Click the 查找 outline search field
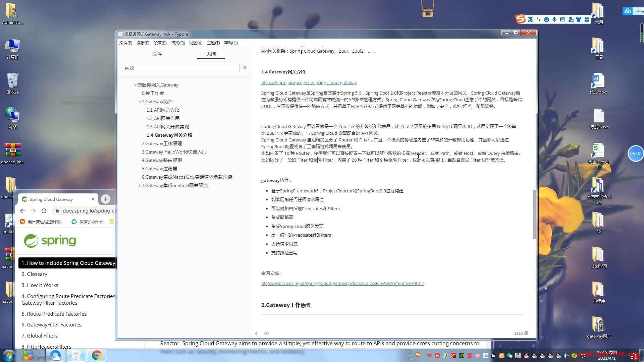The width and height of the screenshot is (644, 362). 181,68
